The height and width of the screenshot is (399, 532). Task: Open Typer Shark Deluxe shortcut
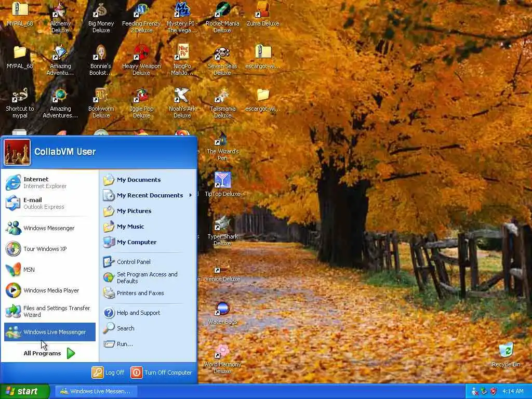pos(222,231)
